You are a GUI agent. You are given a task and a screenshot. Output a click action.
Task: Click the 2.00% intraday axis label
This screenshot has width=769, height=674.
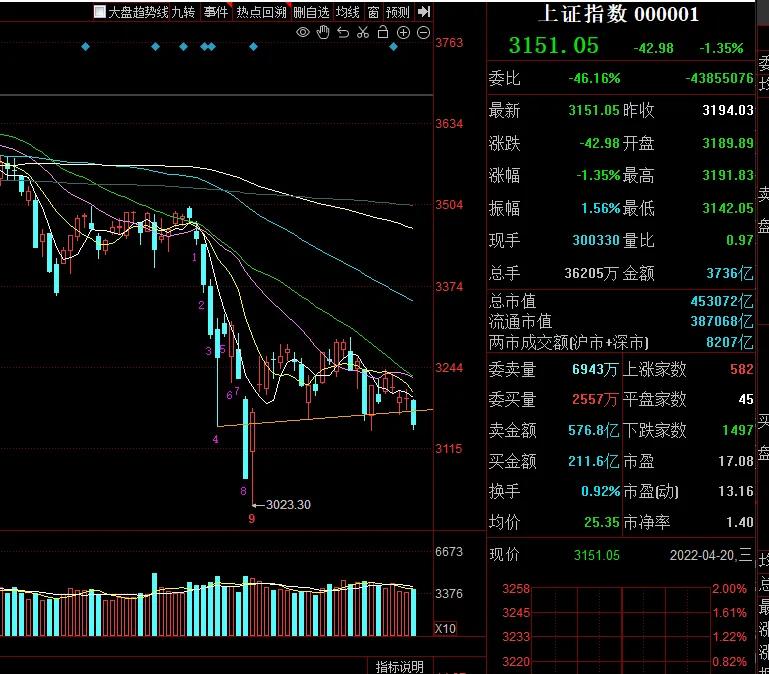(x=729, y=588)
